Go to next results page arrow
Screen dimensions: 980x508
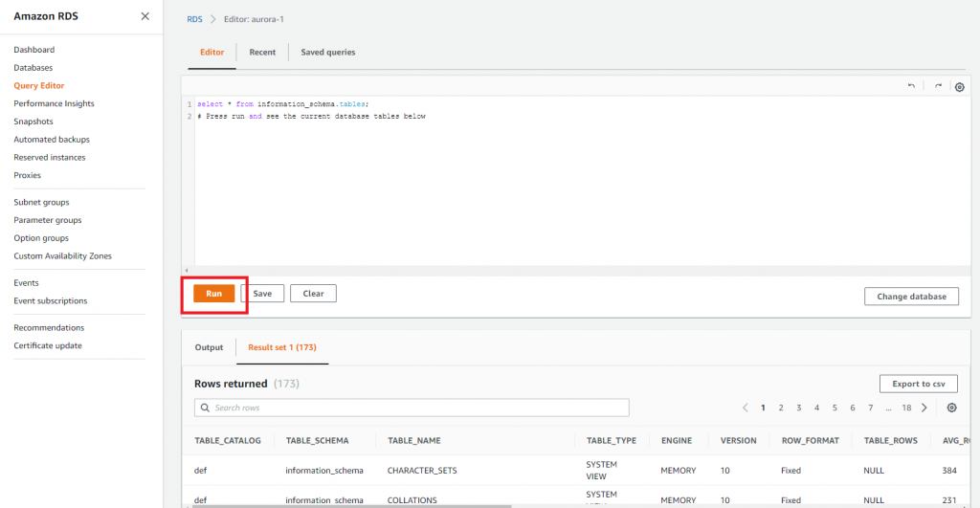(924, 408)
